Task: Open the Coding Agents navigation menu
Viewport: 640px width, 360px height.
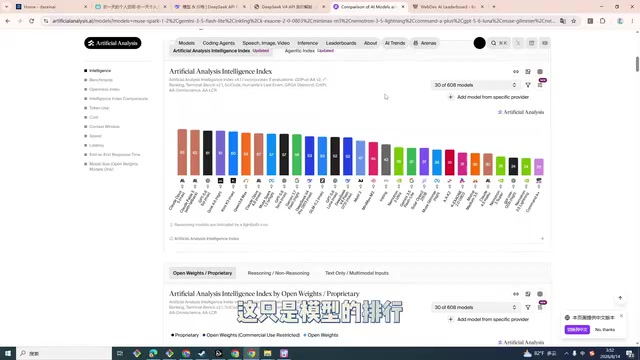Action: 218,43
